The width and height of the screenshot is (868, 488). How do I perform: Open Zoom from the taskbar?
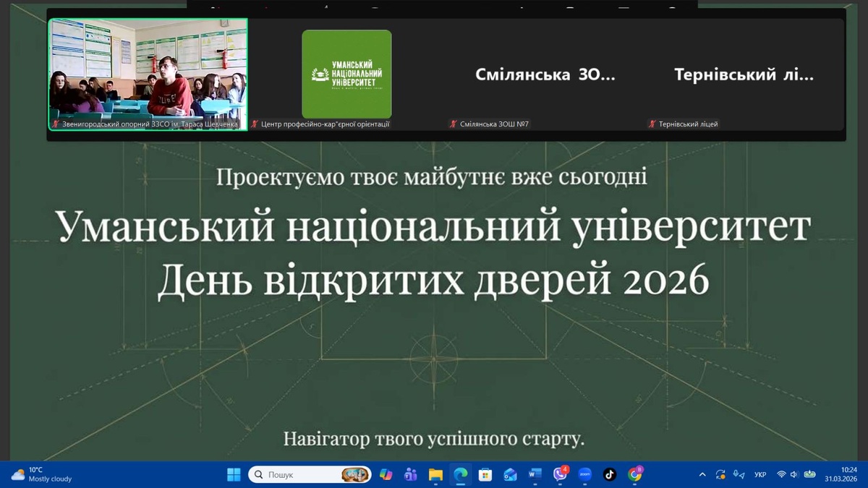click(x=585, y=474)
